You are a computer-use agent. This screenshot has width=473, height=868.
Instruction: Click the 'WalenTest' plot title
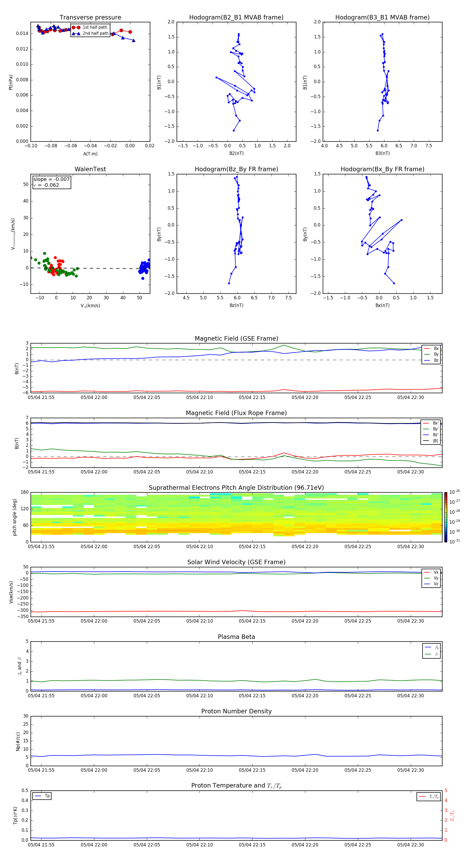[x=90, y=169]
